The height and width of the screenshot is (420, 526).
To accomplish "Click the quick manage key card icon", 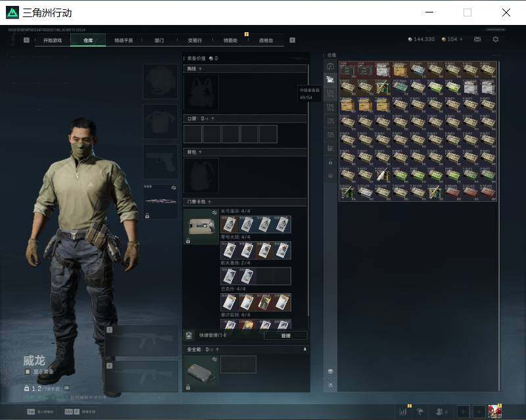I will click(x=189, y=335).
